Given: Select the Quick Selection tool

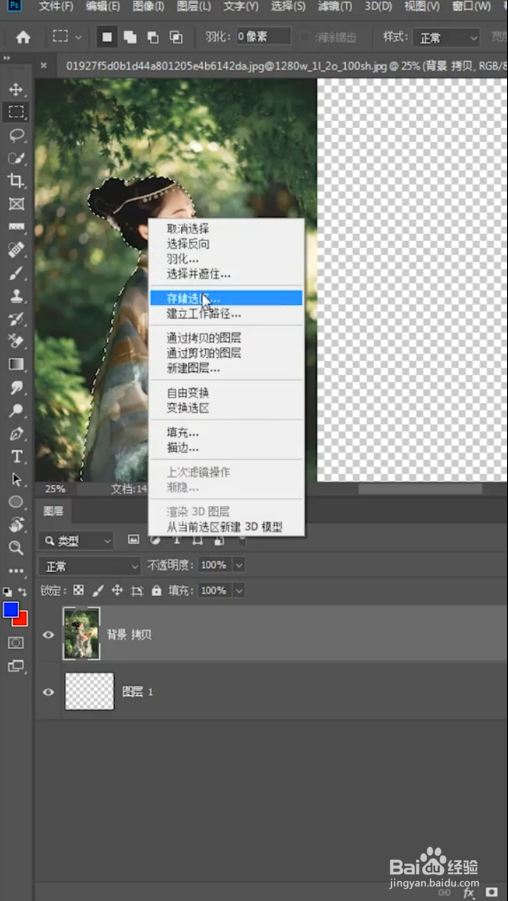Looking at the screenshot, I should 16,159.
